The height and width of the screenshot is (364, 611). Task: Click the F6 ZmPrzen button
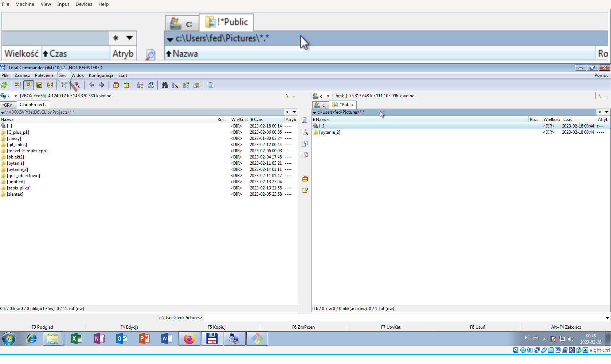(x=303, y=327)
